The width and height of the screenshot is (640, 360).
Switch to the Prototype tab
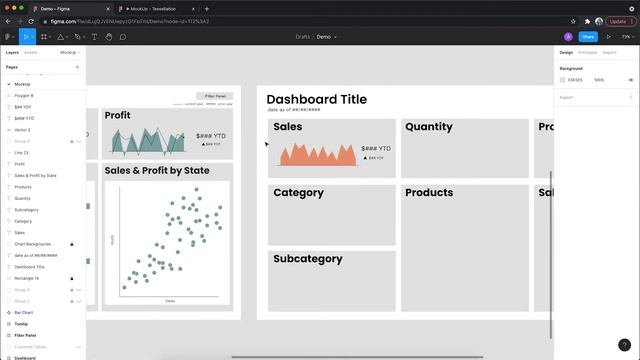point(587,53)
